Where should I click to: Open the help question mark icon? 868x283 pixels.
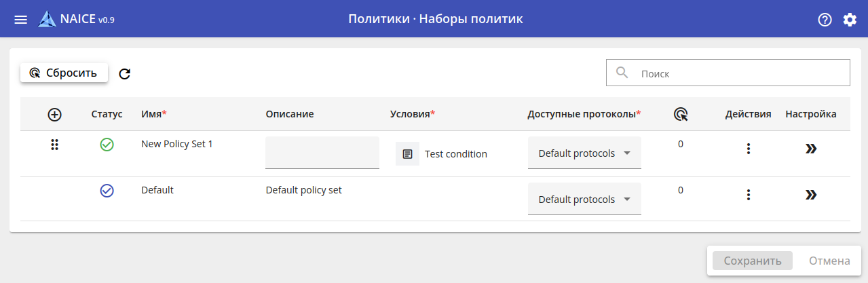tap(825, 20)
